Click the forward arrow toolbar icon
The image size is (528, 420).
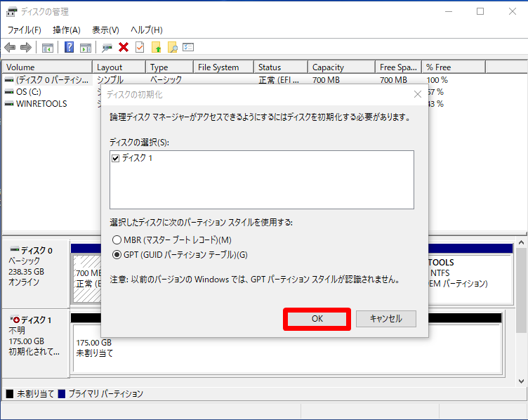point(26,47)
